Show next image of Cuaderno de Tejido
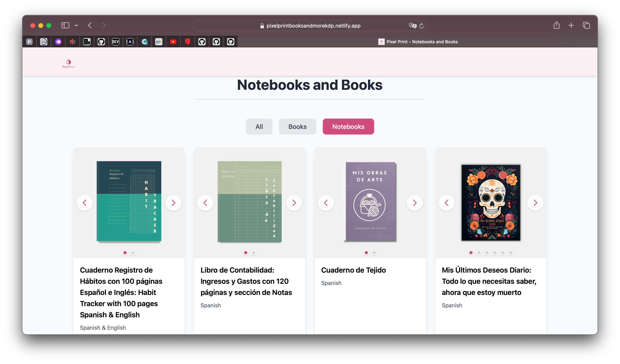Screen dimensions: 620x364 [x=414, y=203]
